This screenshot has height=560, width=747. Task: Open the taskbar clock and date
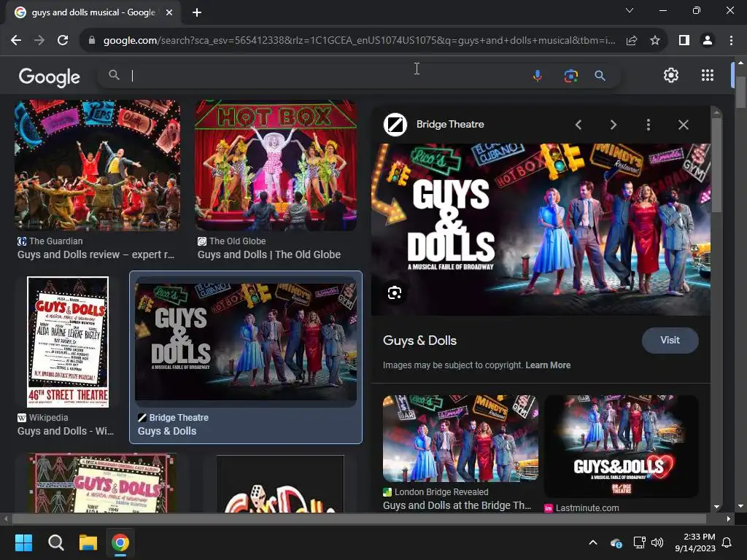[x=695, y=542]
